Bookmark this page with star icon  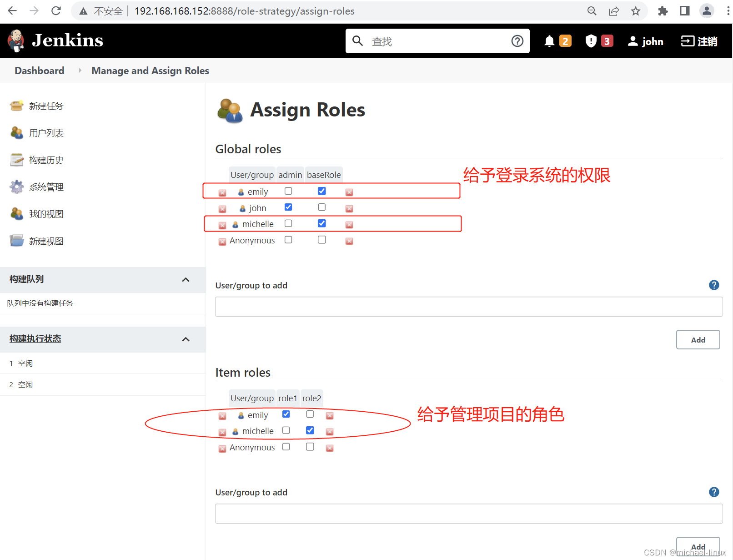coord(636,11)
